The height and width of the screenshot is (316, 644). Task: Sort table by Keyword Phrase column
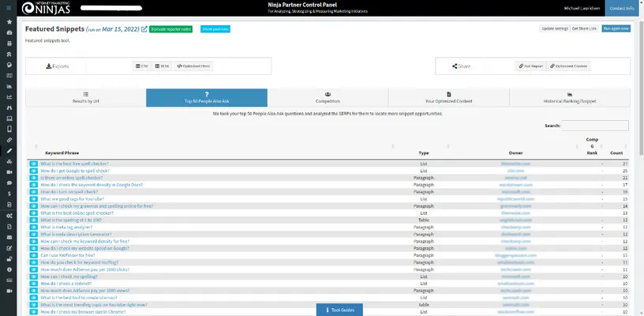click(x=62, y=152)
